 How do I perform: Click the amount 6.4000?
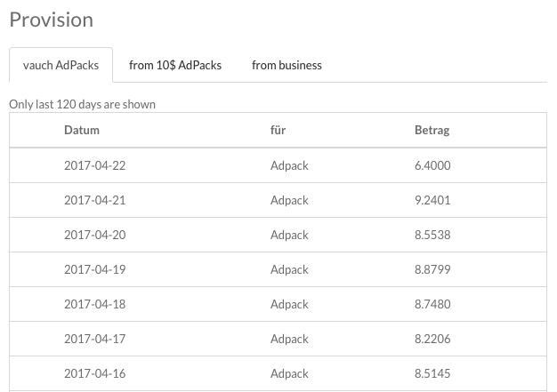[x=432, y=165]
